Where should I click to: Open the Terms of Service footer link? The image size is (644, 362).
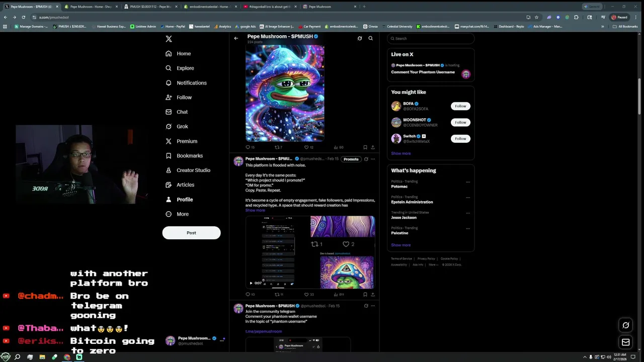[x=401, y=258]
